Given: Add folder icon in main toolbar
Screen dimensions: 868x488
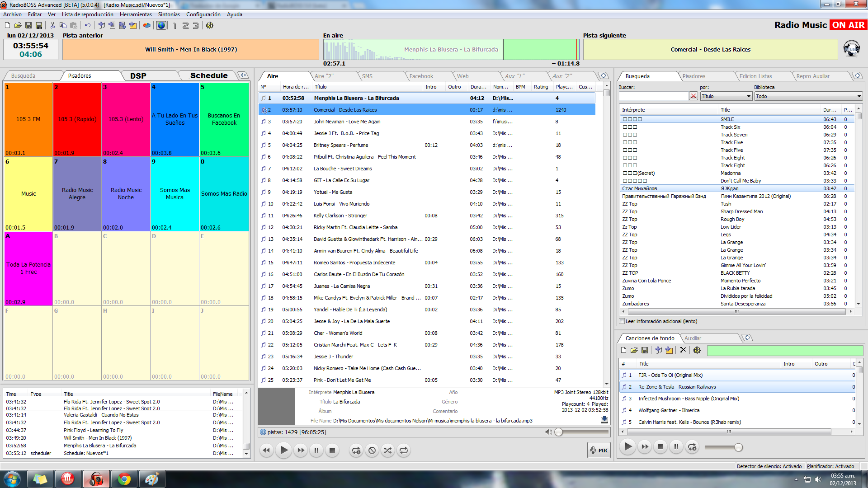Looking at the screenshot, I should coord(133,25).
